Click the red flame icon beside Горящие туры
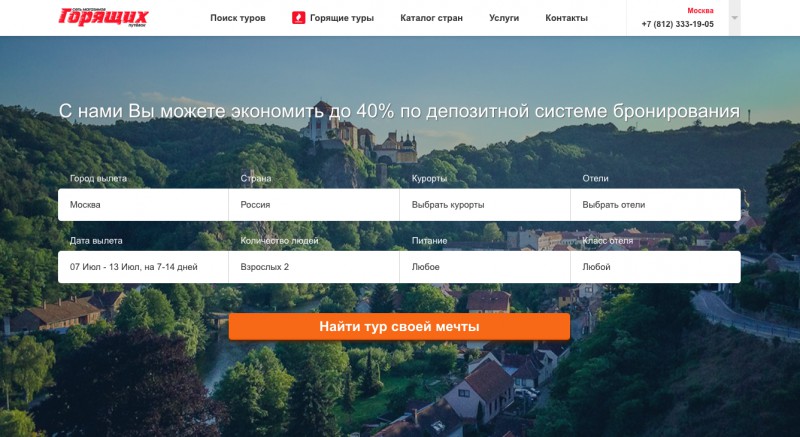This screenshot has width=800, height=437. [298, 18]
